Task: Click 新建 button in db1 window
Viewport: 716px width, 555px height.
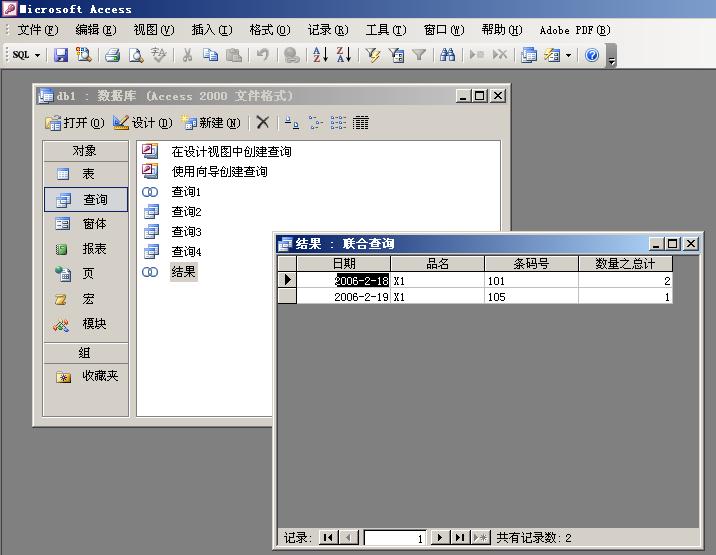Action: [x=211, y=123]
